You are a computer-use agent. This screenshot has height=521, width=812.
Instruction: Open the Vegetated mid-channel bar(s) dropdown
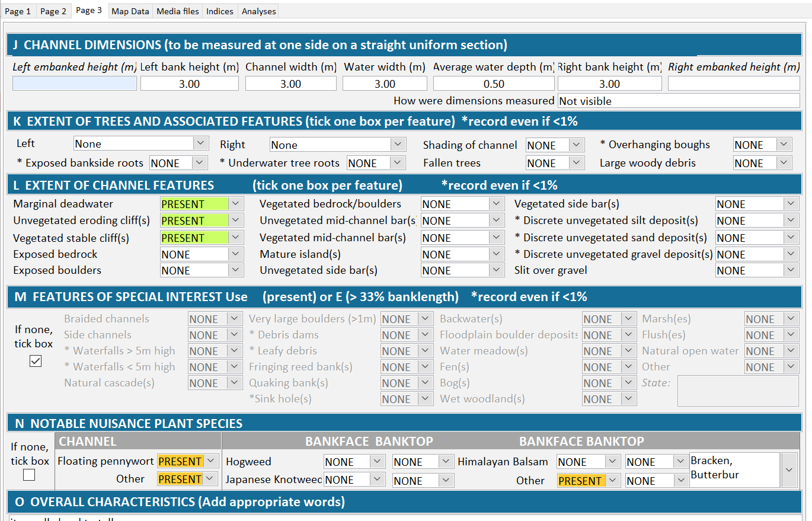point(463,238)
